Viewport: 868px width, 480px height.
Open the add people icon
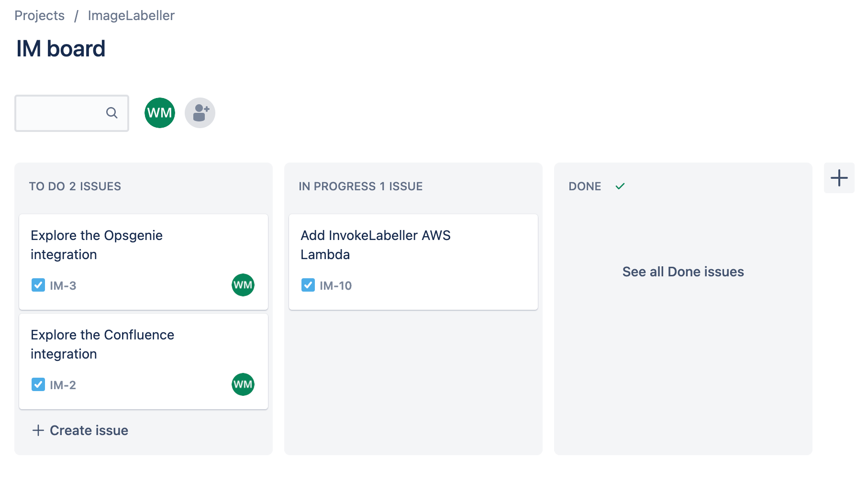click(x=200, y=112)
